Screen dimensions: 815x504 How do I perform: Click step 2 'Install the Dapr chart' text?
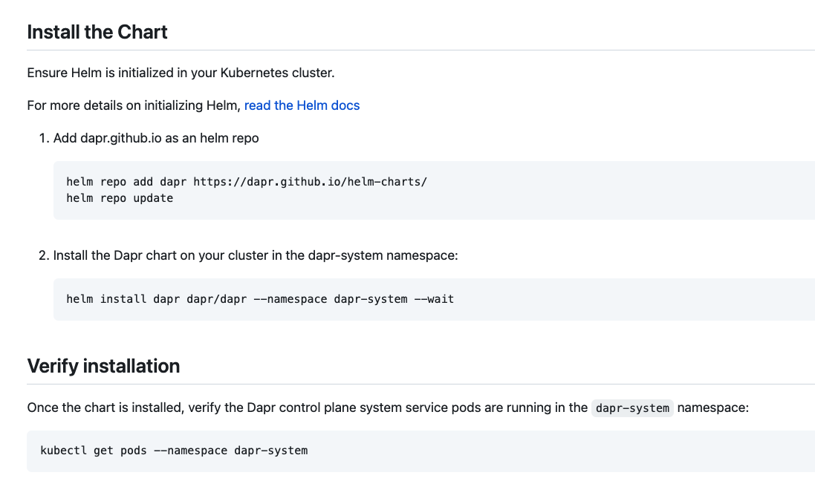(x=256, y=255)
